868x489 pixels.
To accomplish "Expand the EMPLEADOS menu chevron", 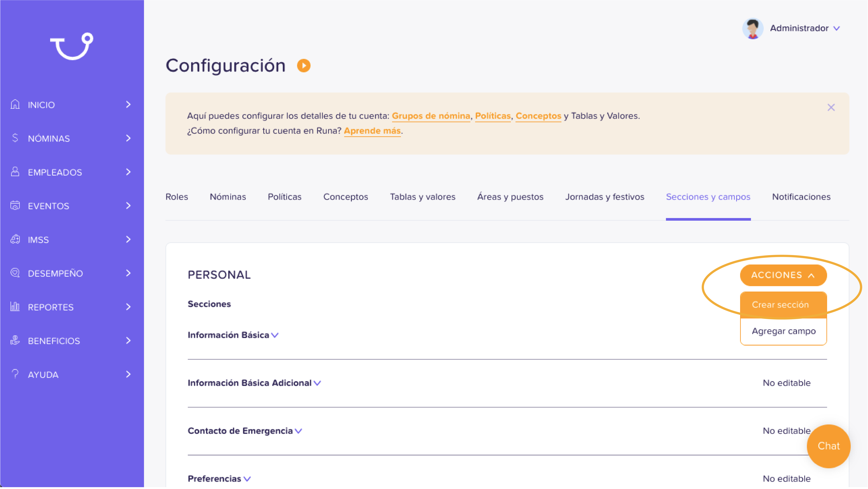I will coord(128,172).
